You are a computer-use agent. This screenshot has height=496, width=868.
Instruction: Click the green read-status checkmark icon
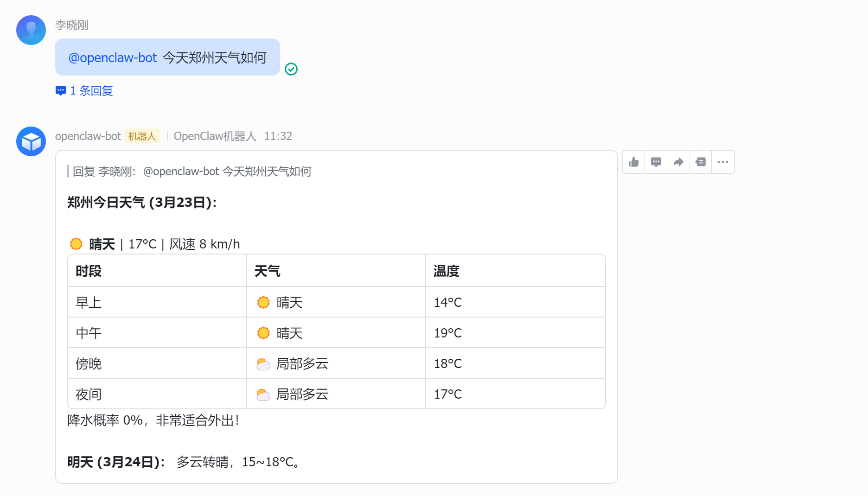point(291,69)
